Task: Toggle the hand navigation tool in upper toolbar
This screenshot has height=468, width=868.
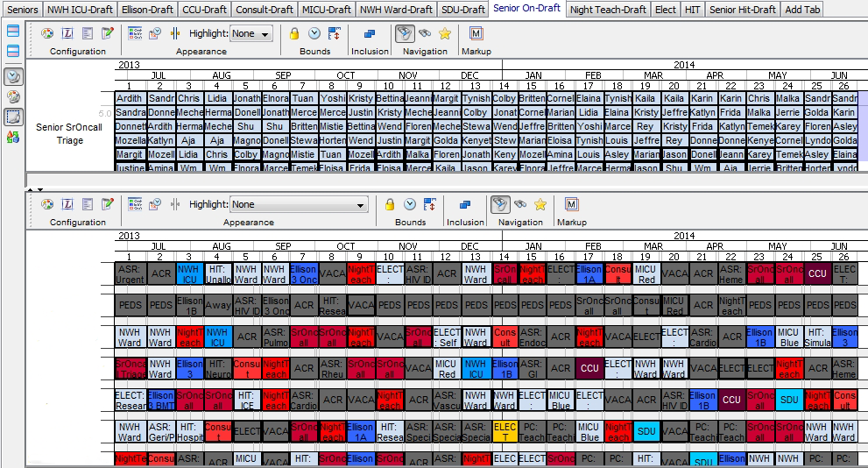Action: (405, 33)
